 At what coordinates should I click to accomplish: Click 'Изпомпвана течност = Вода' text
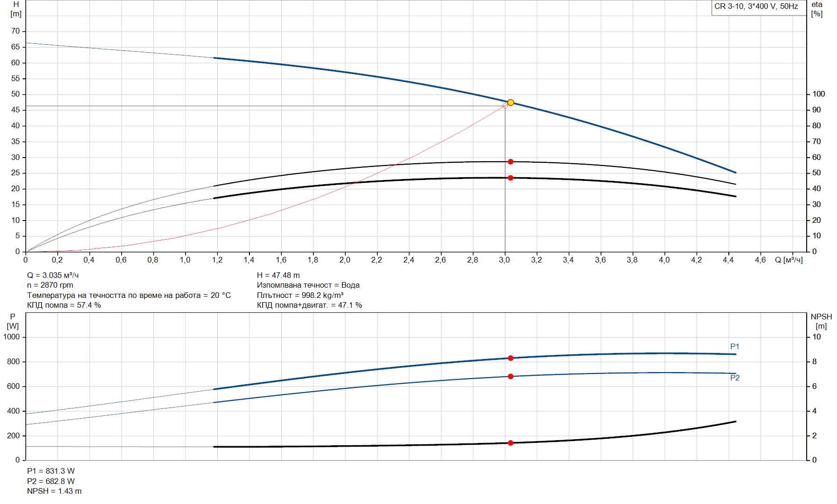click(308, 285)
